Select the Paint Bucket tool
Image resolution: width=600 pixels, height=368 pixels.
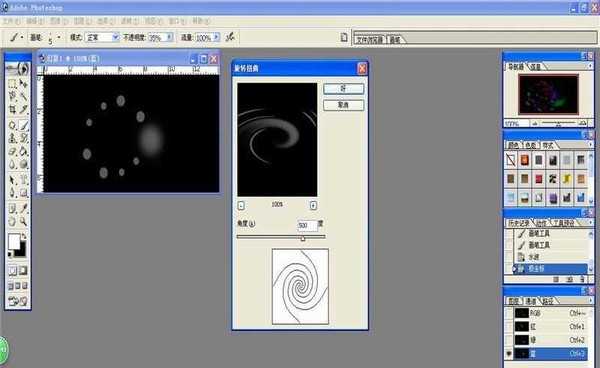point(23,151)
